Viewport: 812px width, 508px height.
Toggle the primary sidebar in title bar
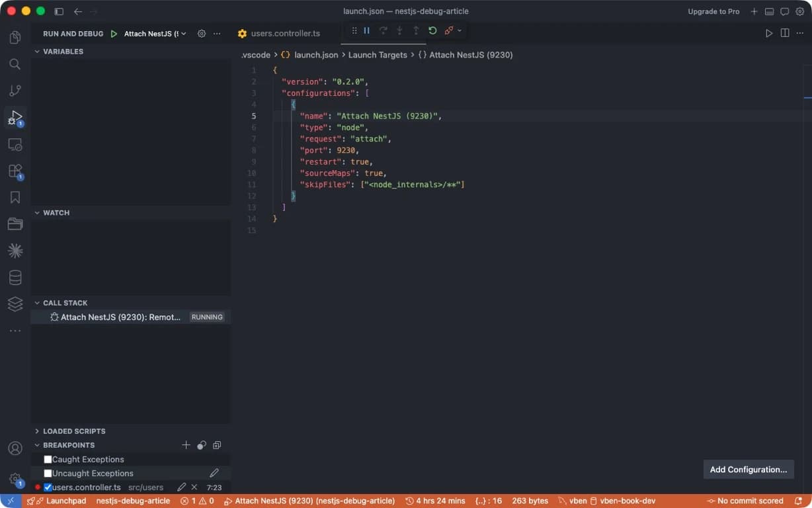click(x=59, y=11)
